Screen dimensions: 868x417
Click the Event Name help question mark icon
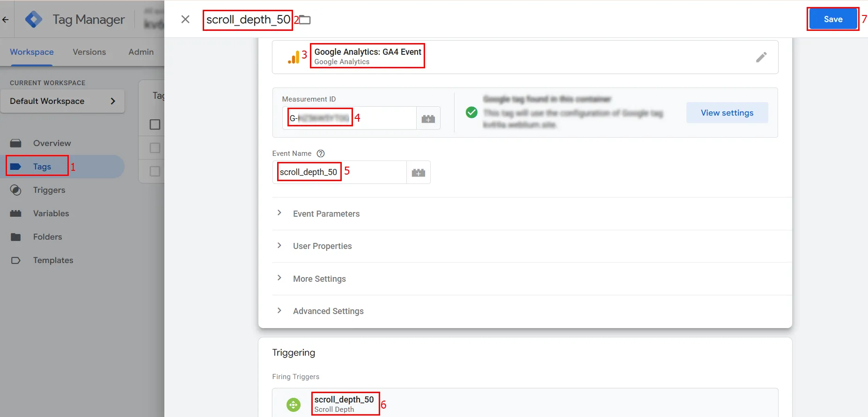pos(321,154)
